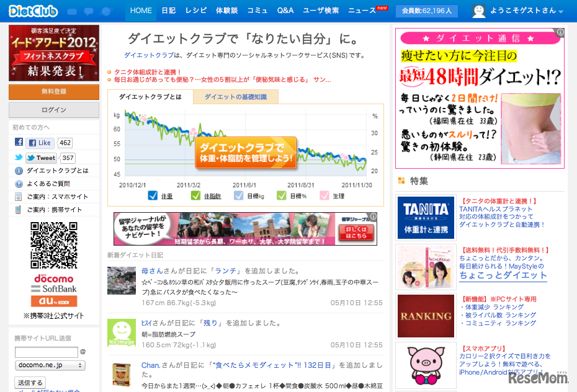Click the smartphone icon next to ご案内：スマホサイト
Screen dimensions: 577x392
(19, 197)
